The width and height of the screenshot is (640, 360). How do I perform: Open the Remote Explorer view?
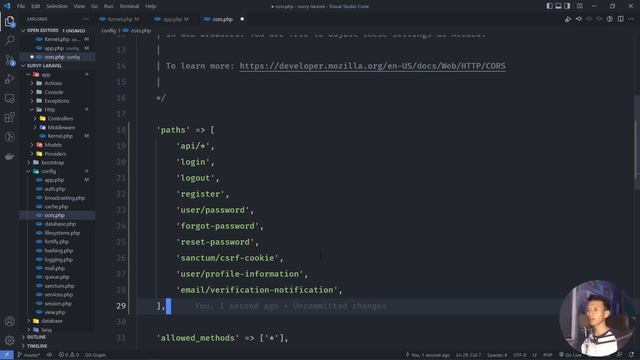coord(9,98)
